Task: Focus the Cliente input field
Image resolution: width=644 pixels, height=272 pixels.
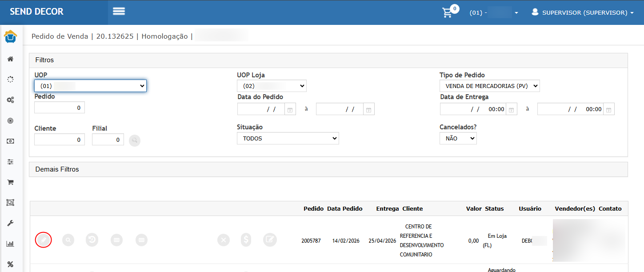Action: [60, 140]
